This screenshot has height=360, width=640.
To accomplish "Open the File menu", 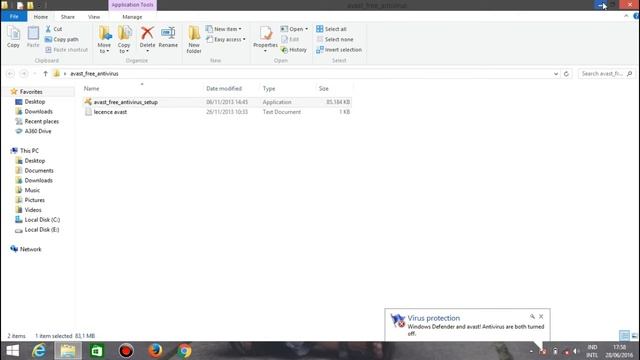I will coord(14,16).
